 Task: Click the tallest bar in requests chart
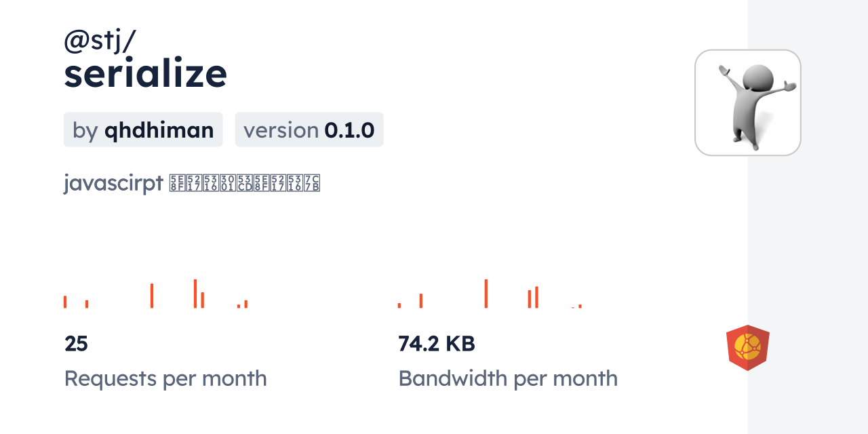point(195,294)
